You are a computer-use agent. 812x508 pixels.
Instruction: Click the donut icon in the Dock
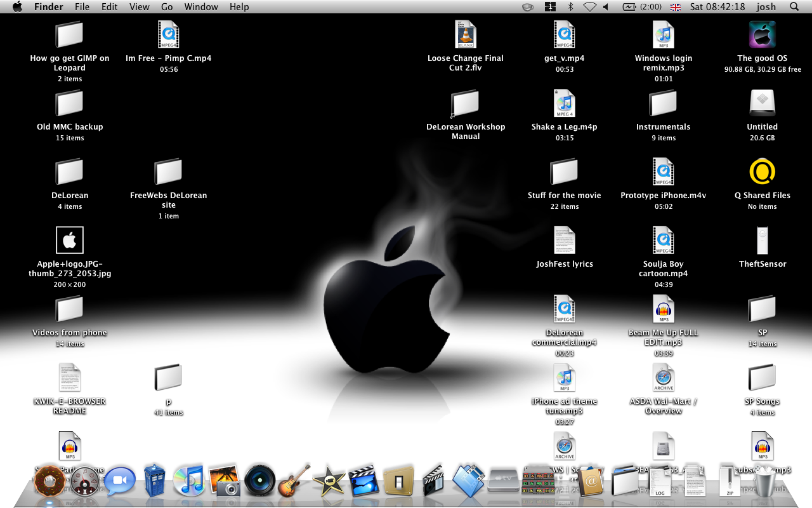(x=49, y=481)
